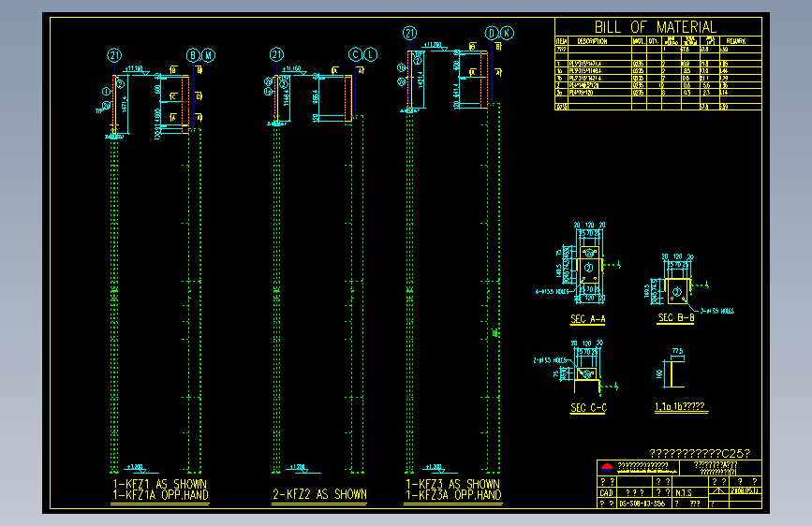Select the '2-KFZ2 AS SHOWN' caption
Image resolution: width=812 pixels, height=526 pixels.
tap(319, 494)
